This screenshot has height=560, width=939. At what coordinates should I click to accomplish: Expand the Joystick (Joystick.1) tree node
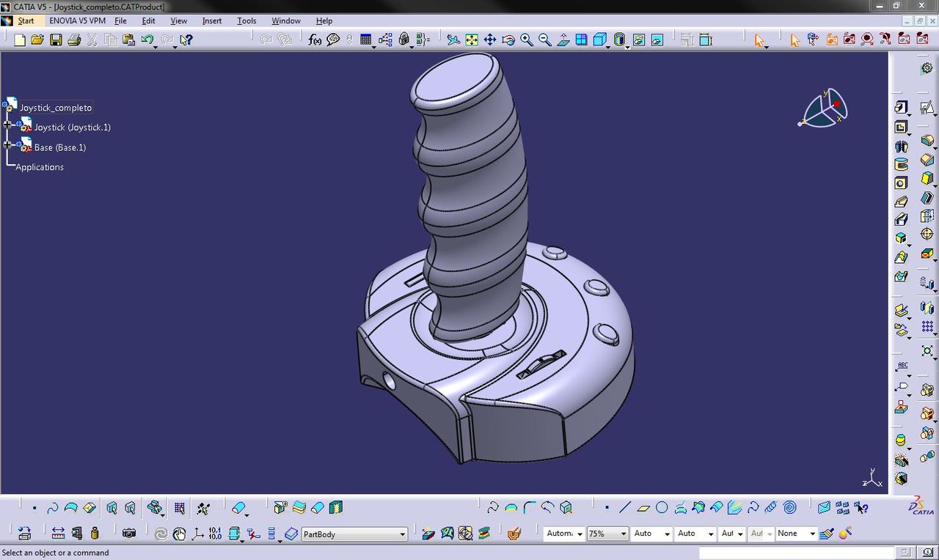pos(7,126)
